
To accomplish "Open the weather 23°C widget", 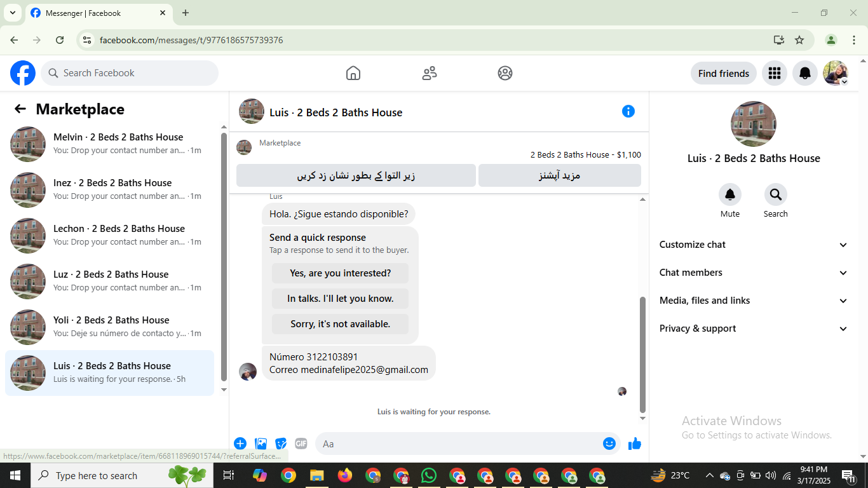I will pyautogui.click(x=671, y=475).
